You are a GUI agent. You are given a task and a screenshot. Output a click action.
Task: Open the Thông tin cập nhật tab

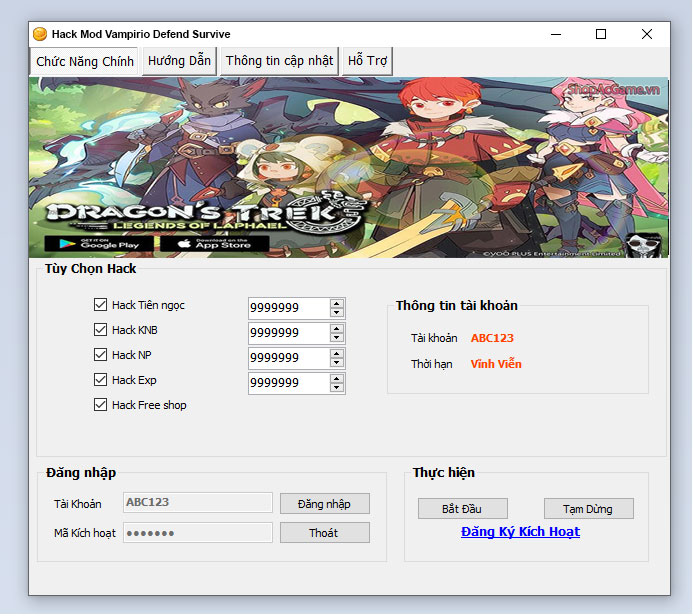[x=279, y=61]
